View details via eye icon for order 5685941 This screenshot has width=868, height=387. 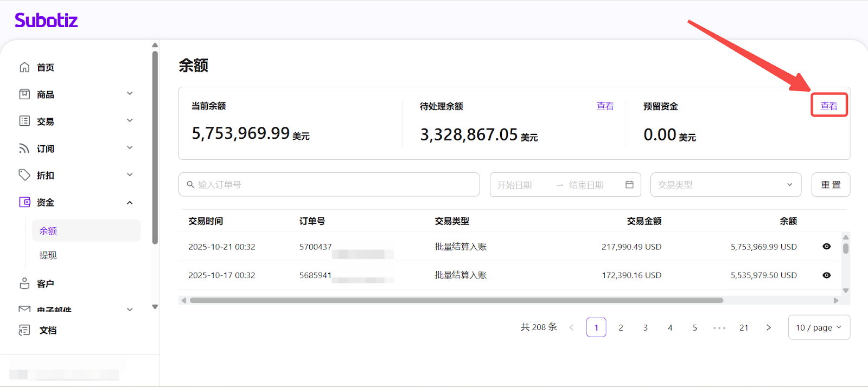[826, 275]
